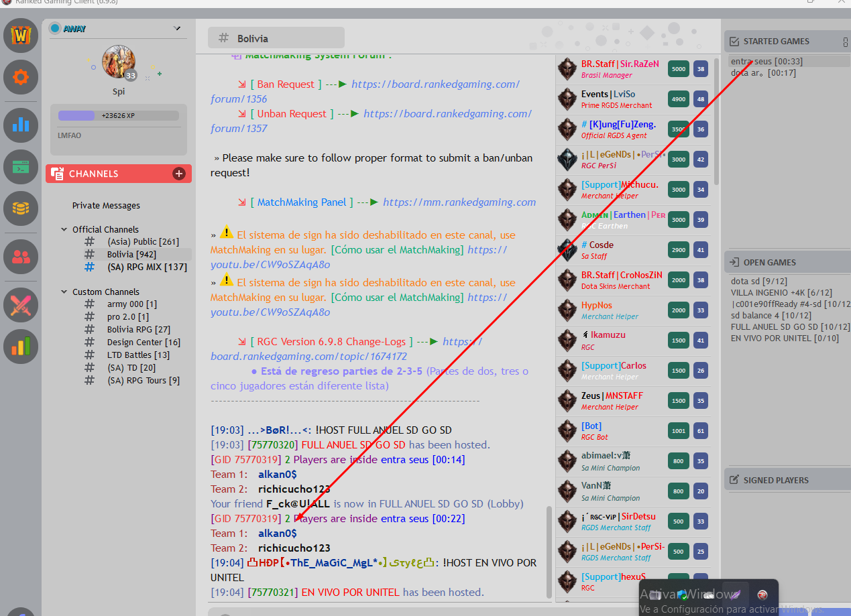
Task: Select the dota ar [00:17] started game
Action: [763, 73]
